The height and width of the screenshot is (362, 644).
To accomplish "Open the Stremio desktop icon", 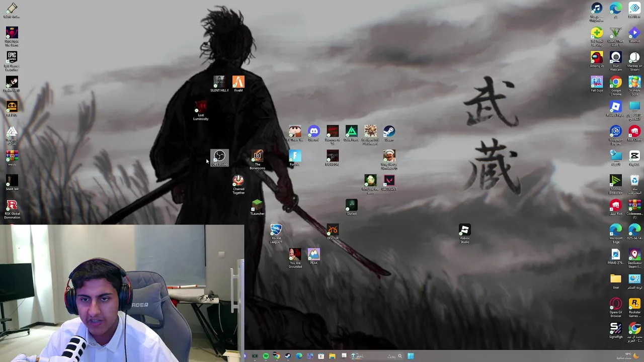I will click(634, 35).
